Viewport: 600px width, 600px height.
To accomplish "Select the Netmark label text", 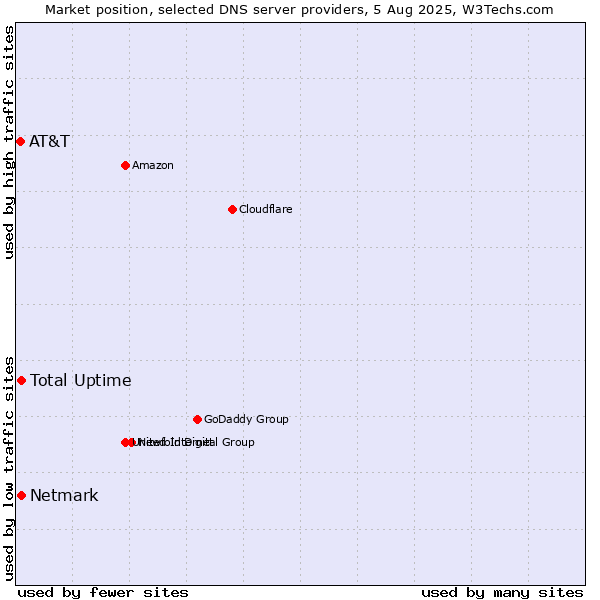I will [x=64, y=496].
